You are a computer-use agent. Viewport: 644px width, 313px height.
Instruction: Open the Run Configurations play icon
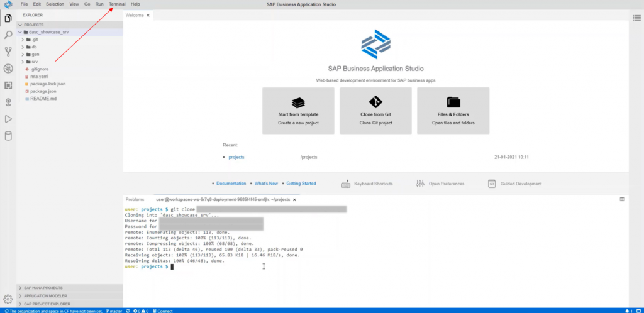click(8, 119)
